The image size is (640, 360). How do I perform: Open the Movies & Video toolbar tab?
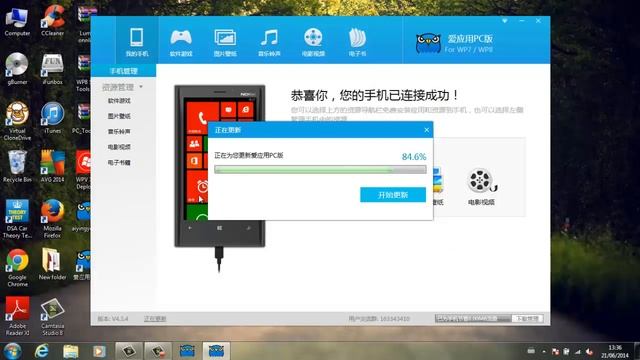[x=313, y=42]
